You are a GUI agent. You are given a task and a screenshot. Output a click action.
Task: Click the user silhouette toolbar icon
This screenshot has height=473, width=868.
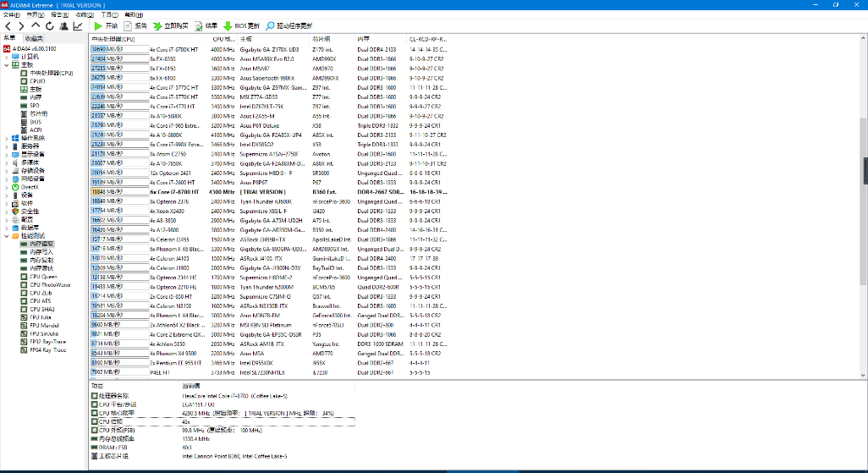[63, 26]
